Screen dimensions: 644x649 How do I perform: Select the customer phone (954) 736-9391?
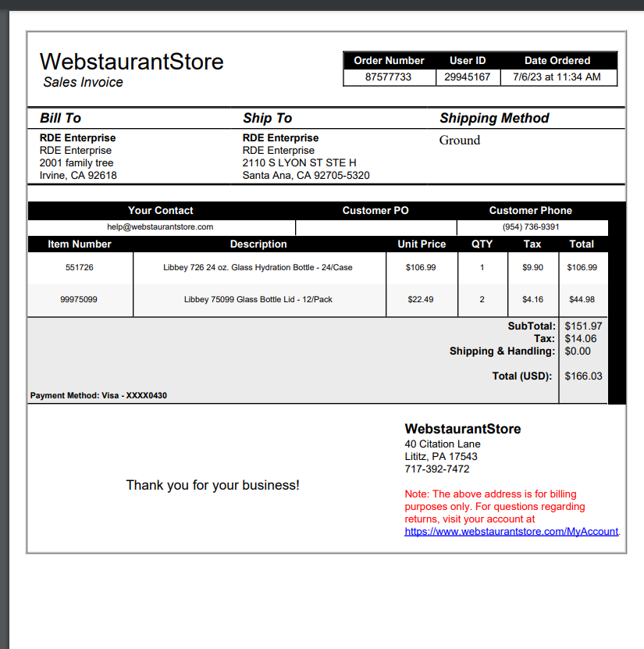(x=531, y=226)
